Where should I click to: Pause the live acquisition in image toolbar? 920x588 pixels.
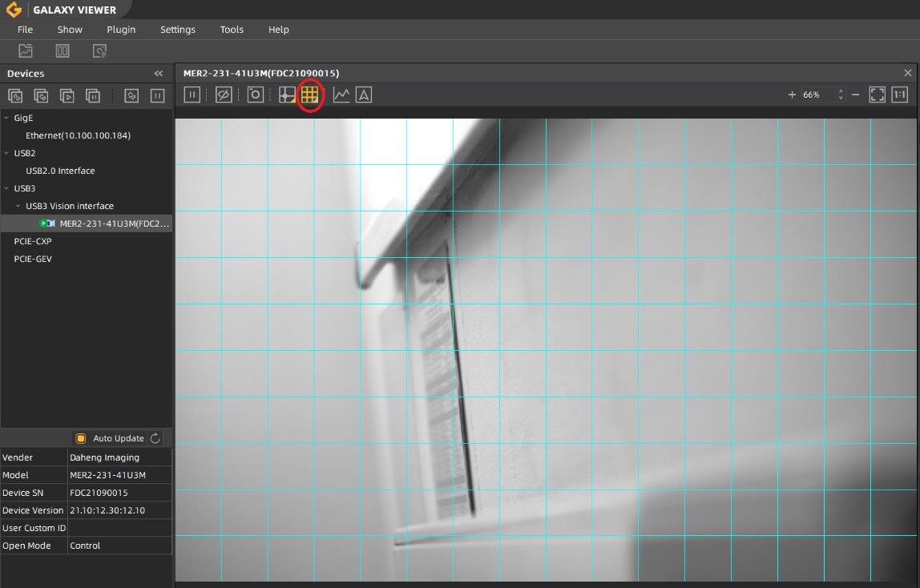point(192,95)
